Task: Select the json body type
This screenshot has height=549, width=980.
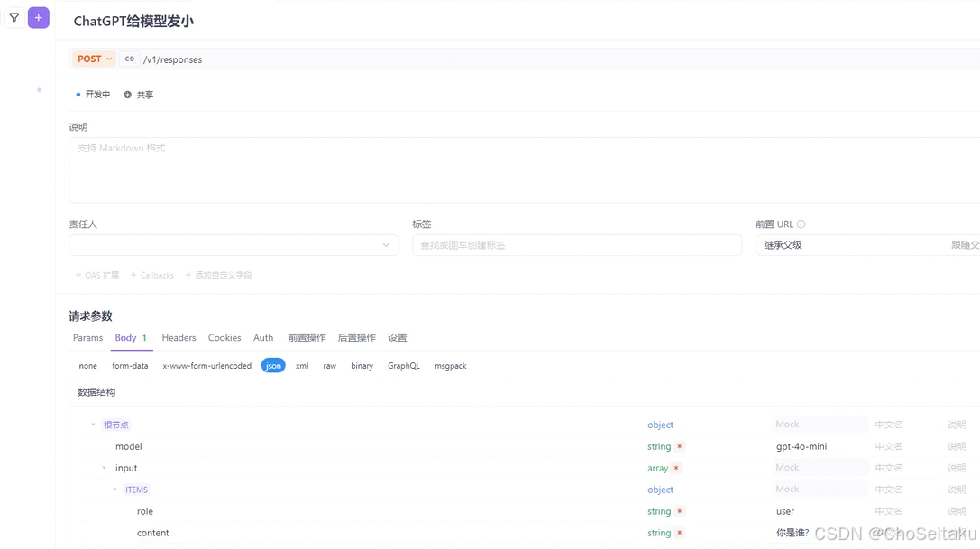Action: point(273,366)
